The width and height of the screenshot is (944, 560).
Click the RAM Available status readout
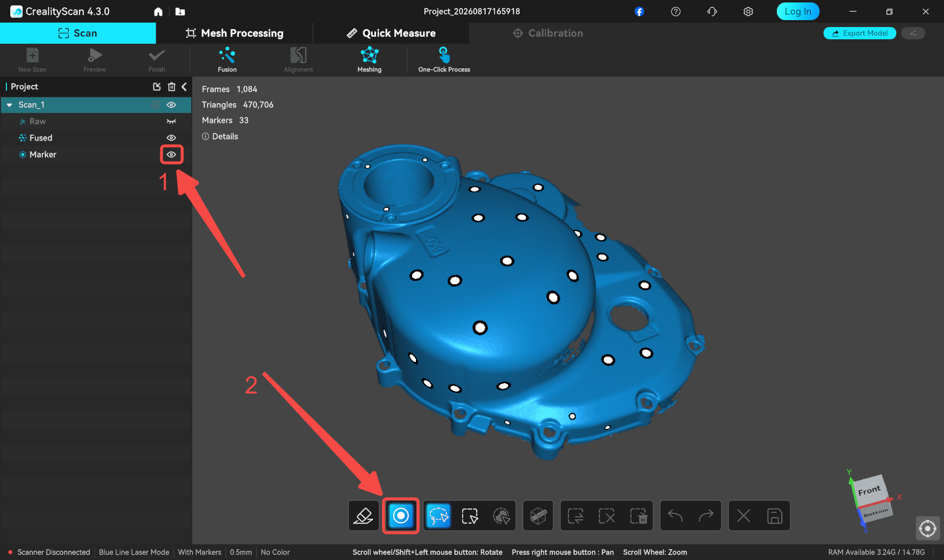[876, 552]
